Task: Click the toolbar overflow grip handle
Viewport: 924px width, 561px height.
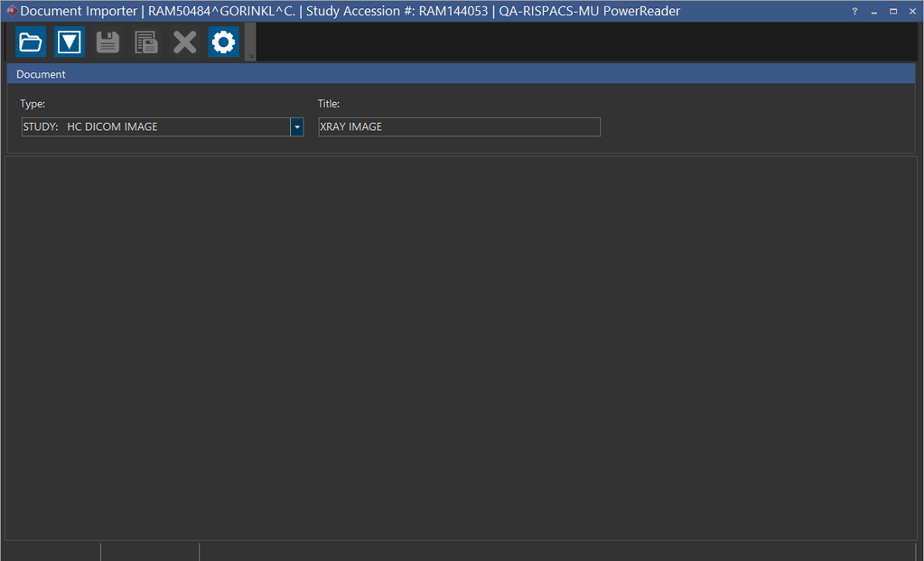Action: coord(250,42)
